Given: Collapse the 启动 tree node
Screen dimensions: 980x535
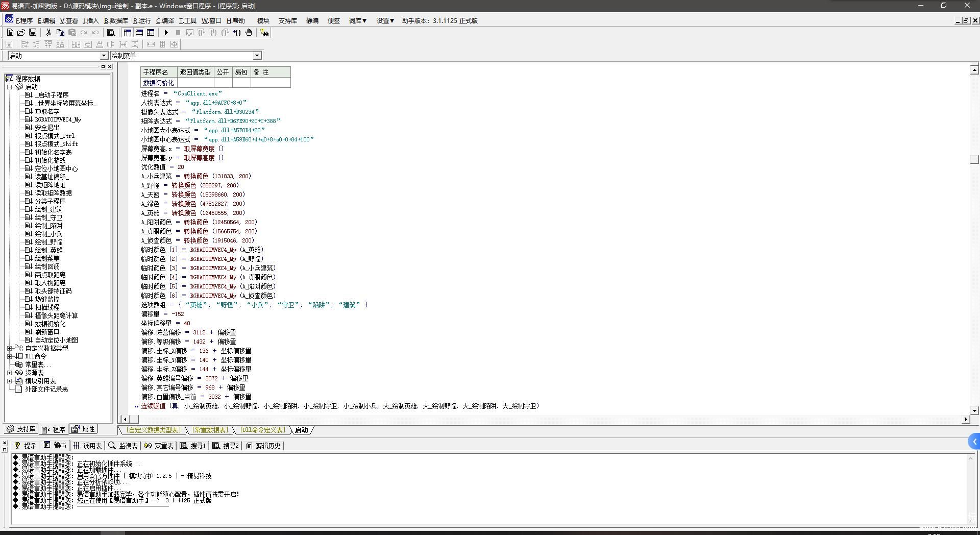Looking at the screenshot, I should [x=9, y=87].
